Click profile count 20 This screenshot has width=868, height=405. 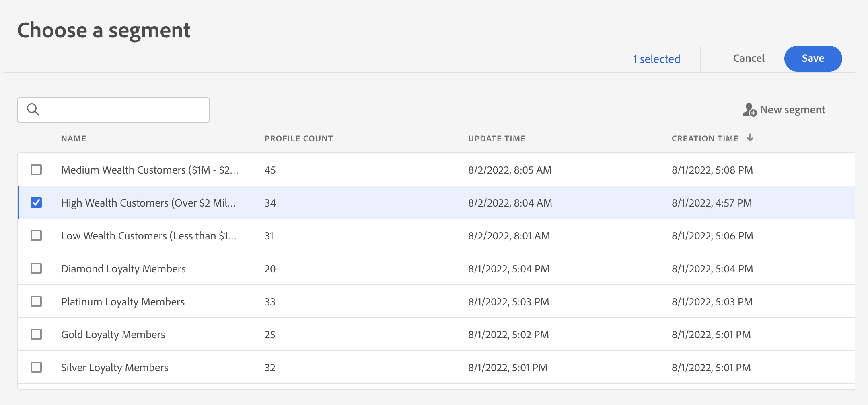point(270,269)
